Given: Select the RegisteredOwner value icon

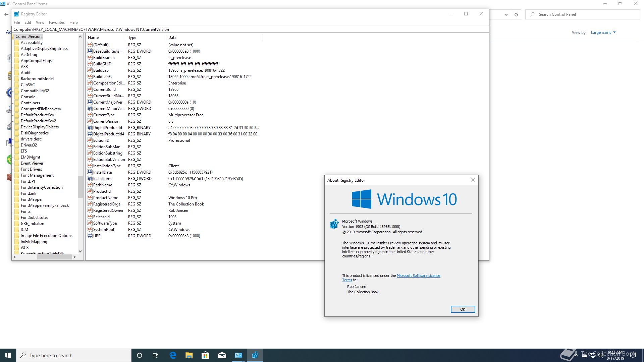Looking at the screenshot, I should pyautogui.click(x=90, y=210).
